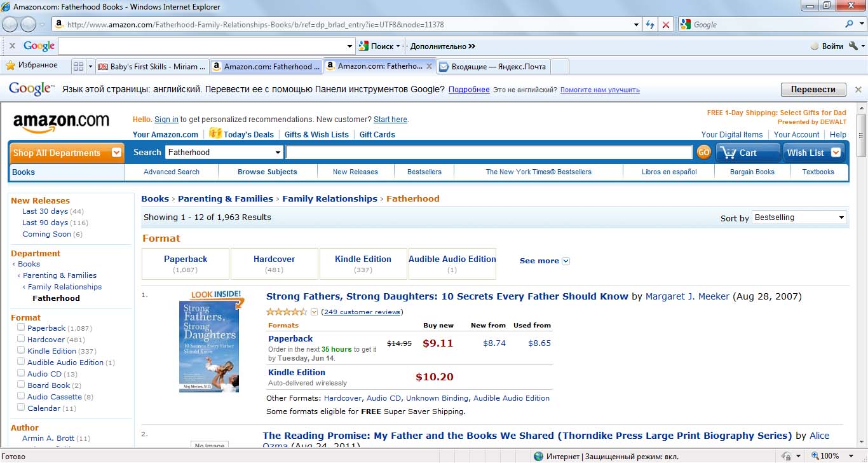The height and width of the screenshot is (463, 868).
Task: Click the Google logo in the toolbar
Action: (x=39, y=46)
